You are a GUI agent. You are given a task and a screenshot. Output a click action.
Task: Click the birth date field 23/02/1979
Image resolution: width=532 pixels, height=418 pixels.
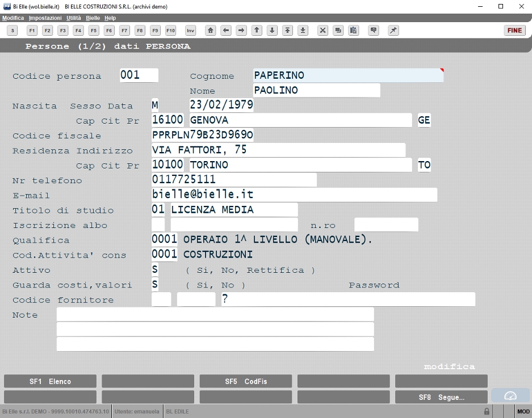(221, 105)
